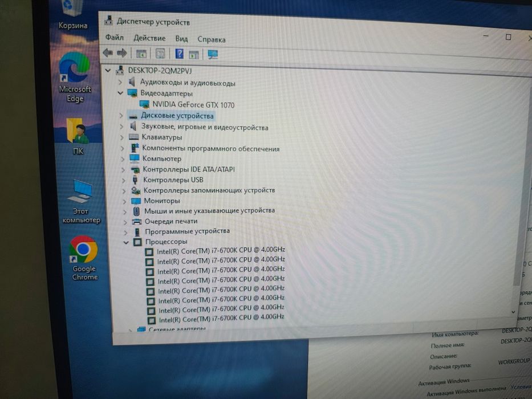Click the Forward arrow in Device Manager toolbar
532x399 pixels.
[x=122, y=53]
